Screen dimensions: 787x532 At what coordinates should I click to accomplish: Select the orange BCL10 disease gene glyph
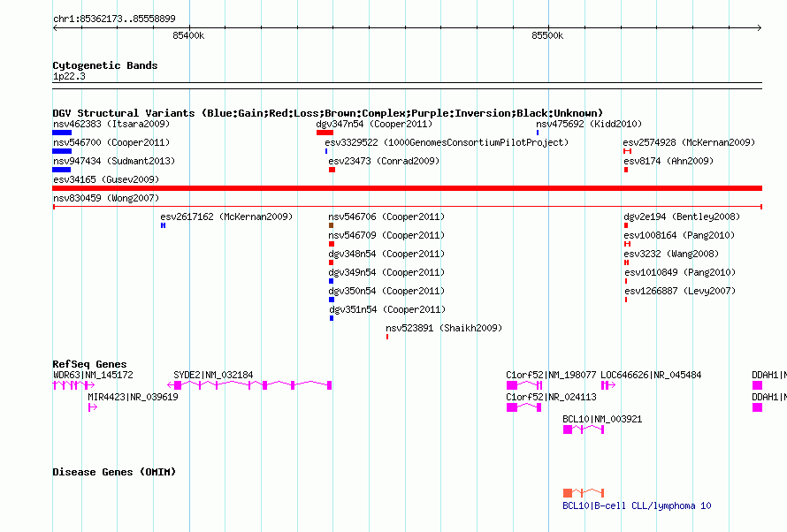click(584, 493)
